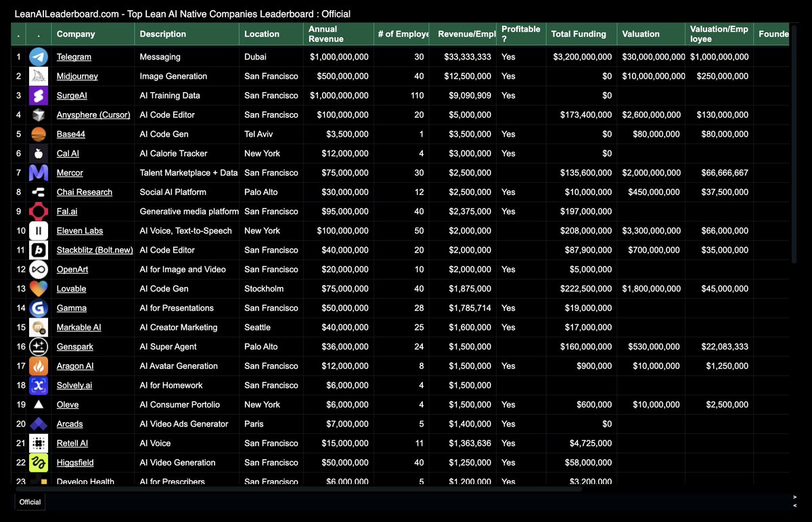
Task: Select the $33,333,333 revenue per employee cell
Action: pos(463,57)
